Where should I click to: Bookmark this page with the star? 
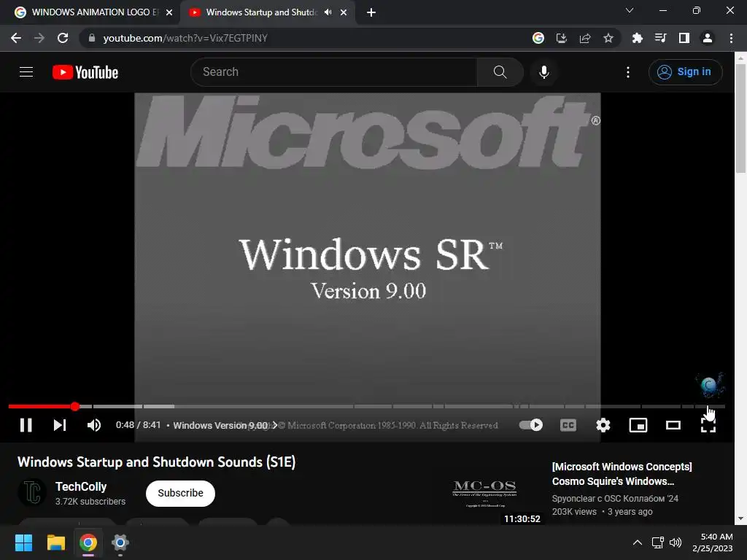[x=608, y=38]
